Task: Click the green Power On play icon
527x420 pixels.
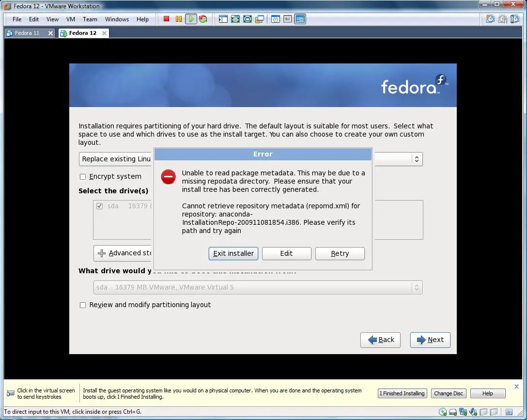Action: tap(191, 19)
